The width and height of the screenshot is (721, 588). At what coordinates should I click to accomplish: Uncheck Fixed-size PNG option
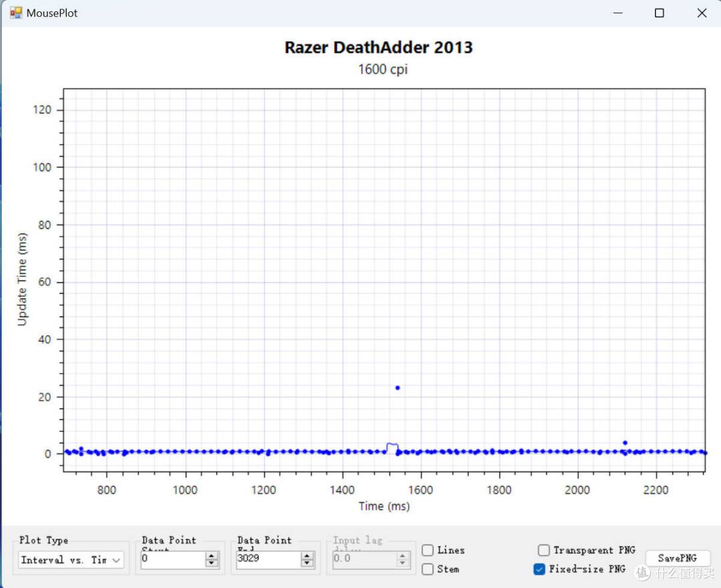pos(539,569)
